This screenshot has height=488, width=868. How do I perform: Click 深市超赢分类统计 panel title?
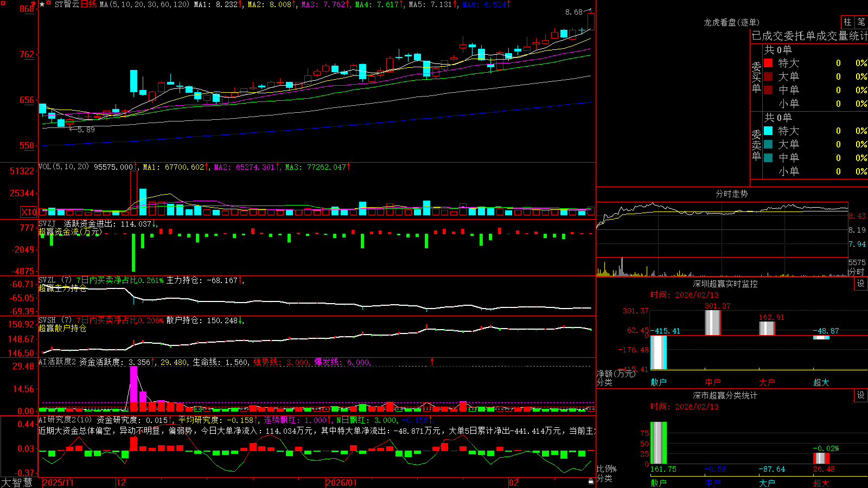(725, 395)
